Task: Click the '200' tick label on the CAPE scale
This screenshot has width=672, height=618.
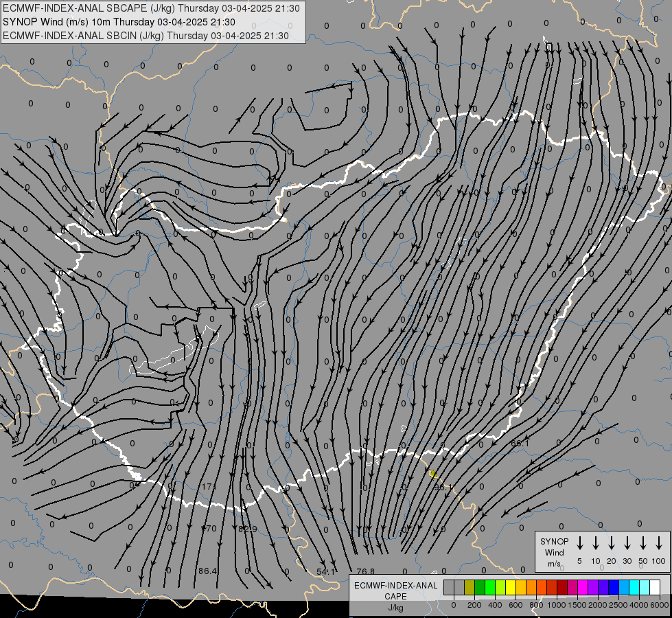Action: [474, 605]
